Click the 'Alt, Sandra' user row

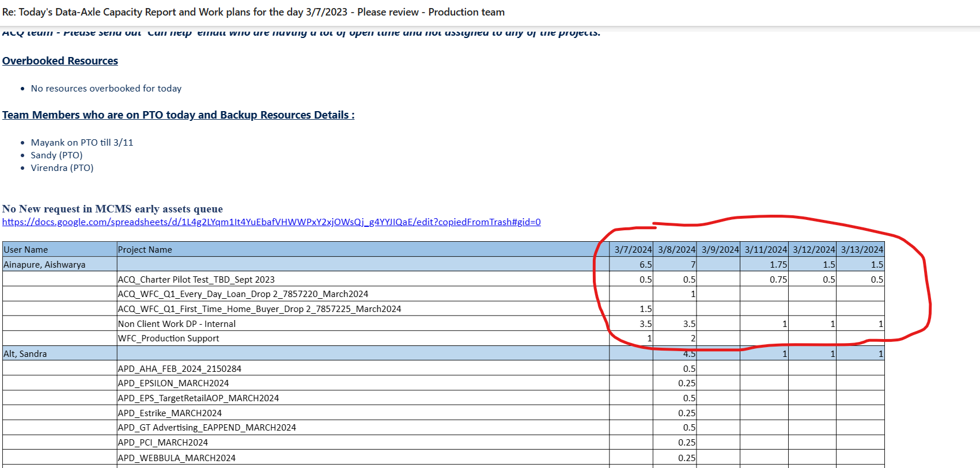coord(443,353)
